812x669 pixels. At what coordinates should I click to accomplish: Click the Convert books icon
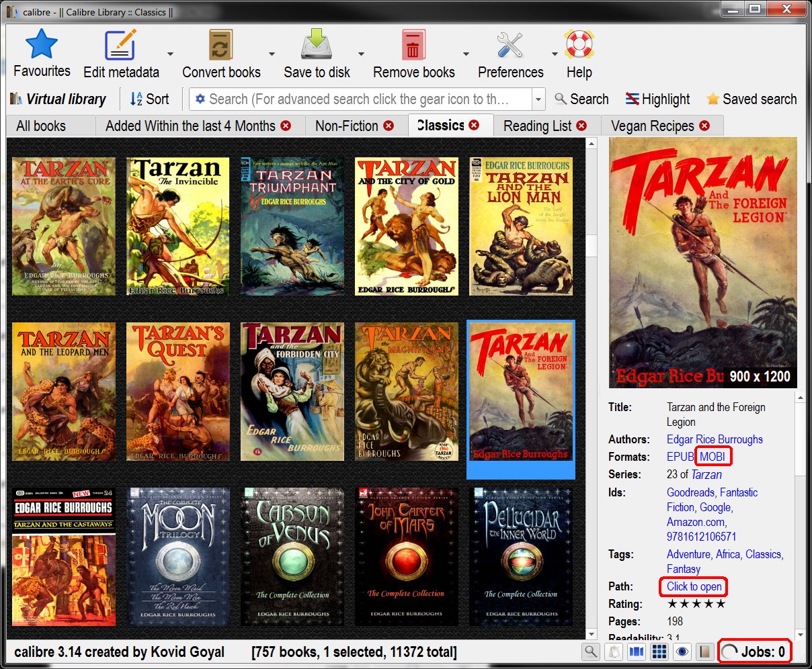[x=221, y=44]
